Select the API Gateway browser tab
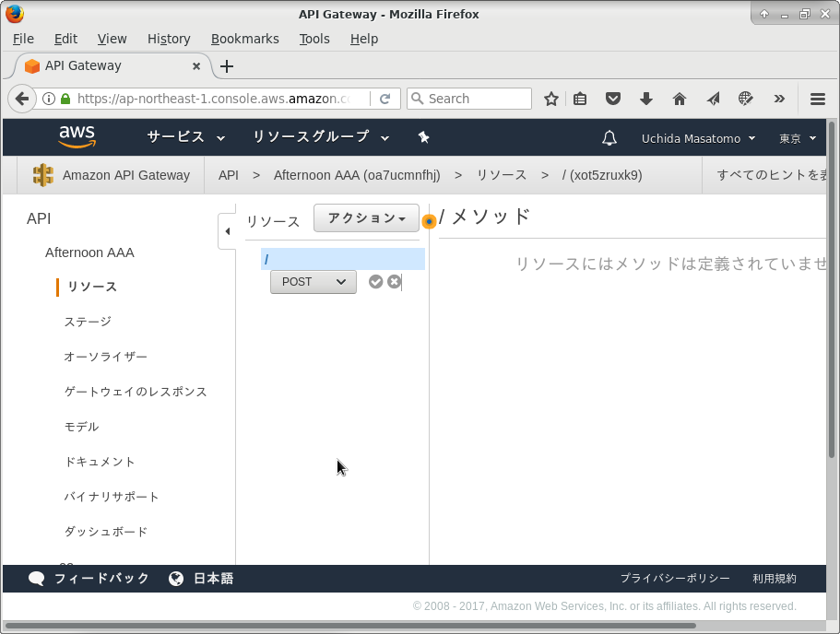This screenshot has height=634, width=840. click(x=112, y=65)
